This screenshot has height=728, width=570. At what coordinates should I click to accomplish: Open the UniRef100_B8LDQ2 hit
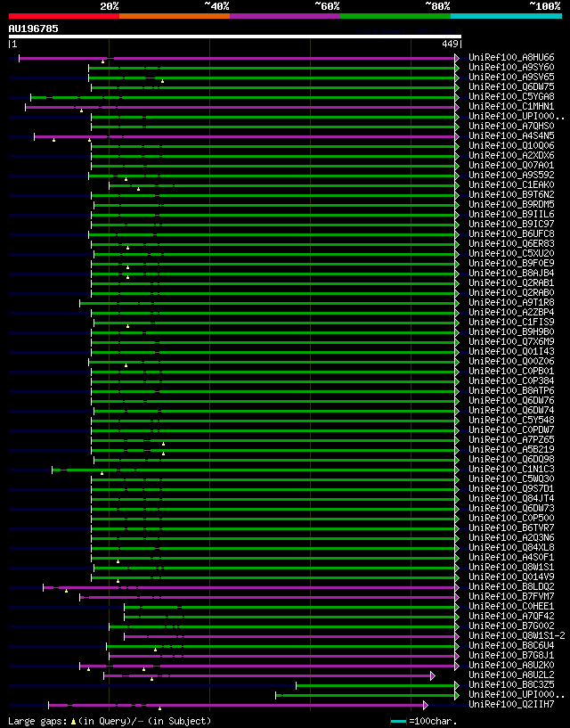(511, 586)
